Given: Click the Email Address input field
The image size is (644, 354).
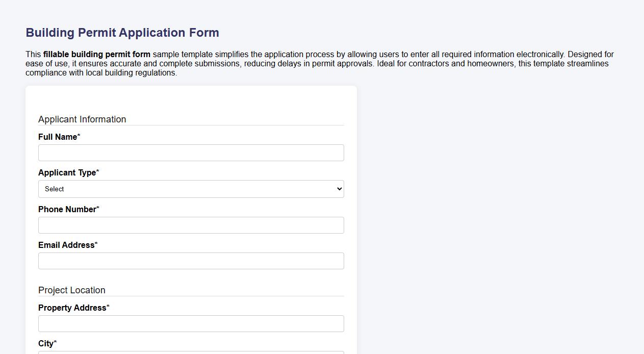Looking at the screenshot, I should click(191, 260).
